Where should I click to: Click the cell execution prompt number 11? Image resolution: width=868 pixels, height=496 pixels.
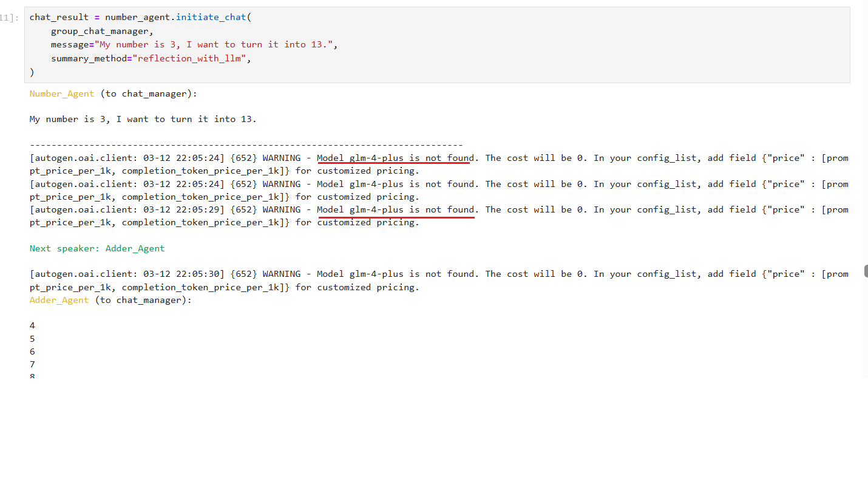click(10, 18)
